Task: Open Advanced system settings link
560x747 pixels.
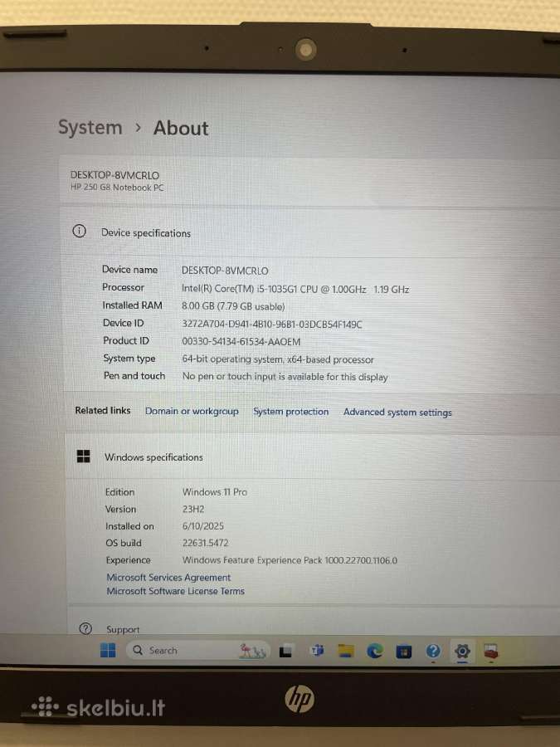Action: 397,413
